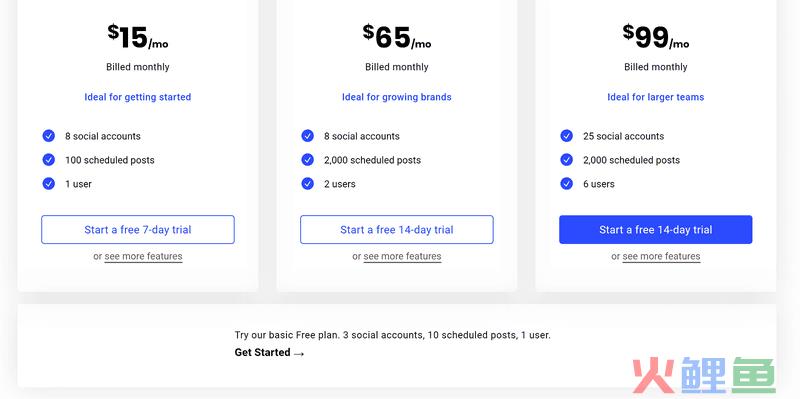Click checkmark icon next to 2 users
This screenshot has width=800, height=399.
(x=308, y=184)
